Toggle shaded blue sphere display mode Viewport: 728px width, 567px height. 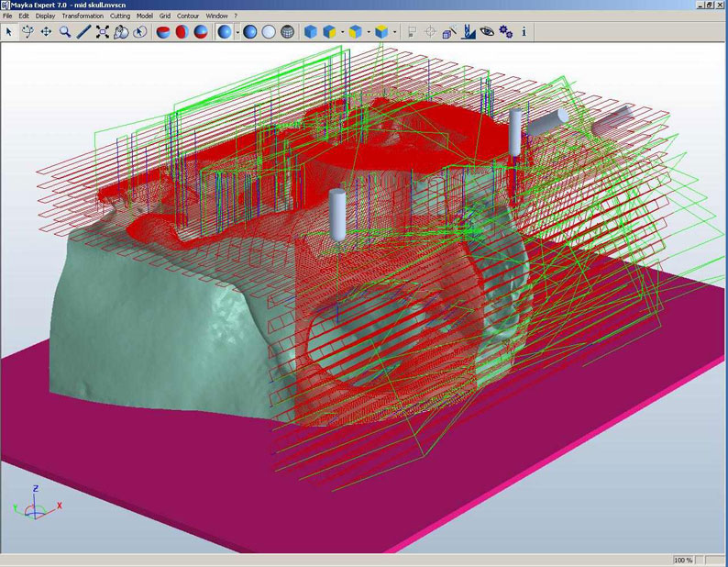point(225,32)
